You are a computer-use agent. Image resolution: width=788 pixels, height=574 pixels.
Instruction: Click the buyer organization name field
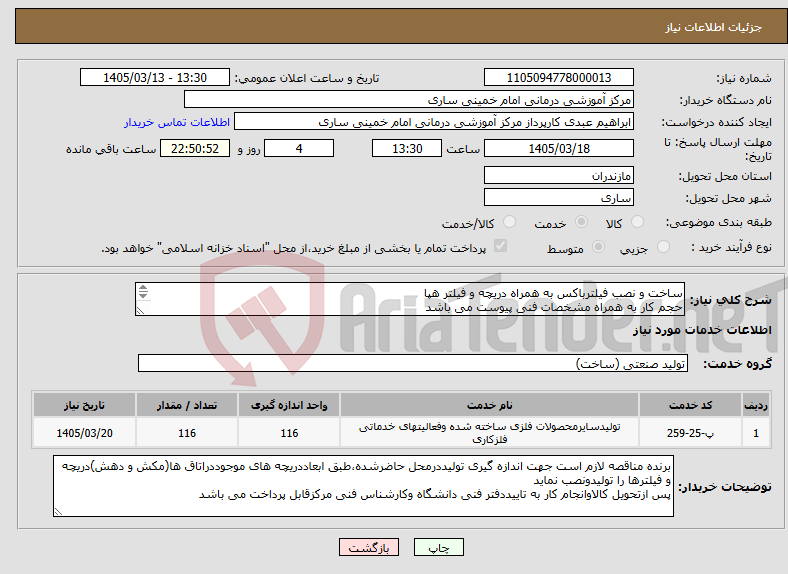pos(409,100)
